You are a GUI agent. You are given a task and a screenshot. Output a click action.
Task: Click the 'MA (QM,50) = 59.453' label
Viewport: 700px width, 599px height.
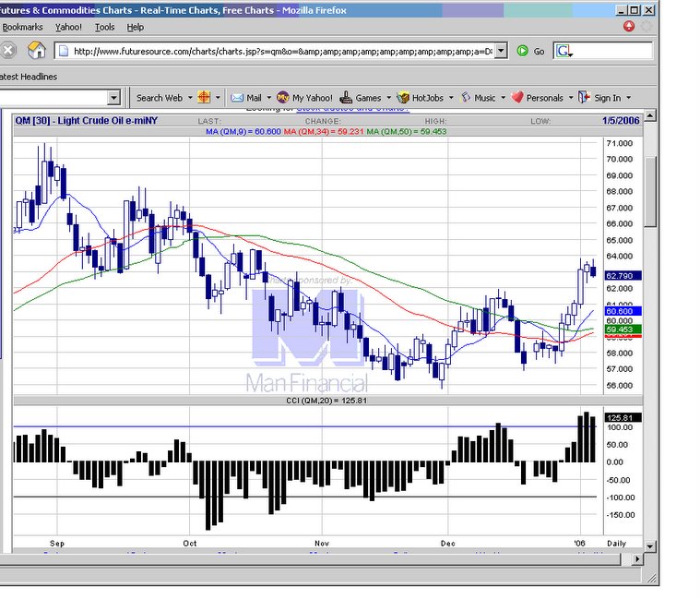406,132
